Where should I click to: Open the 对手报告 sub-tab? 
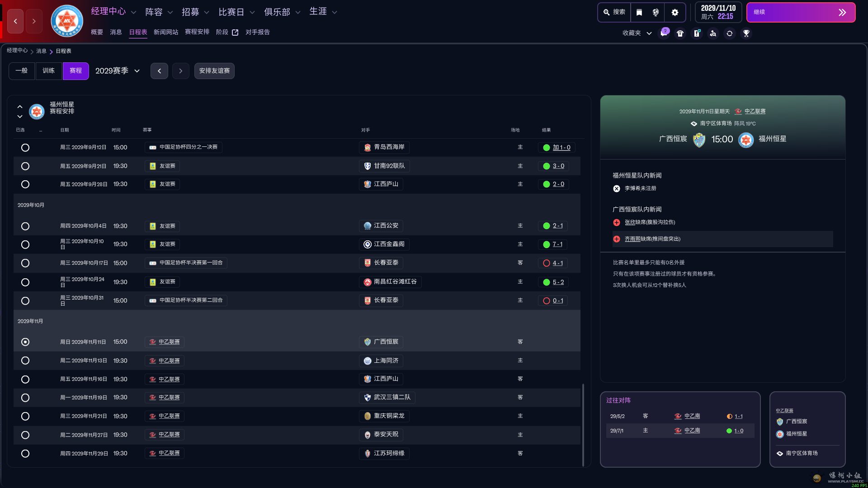tap(257, 32)
